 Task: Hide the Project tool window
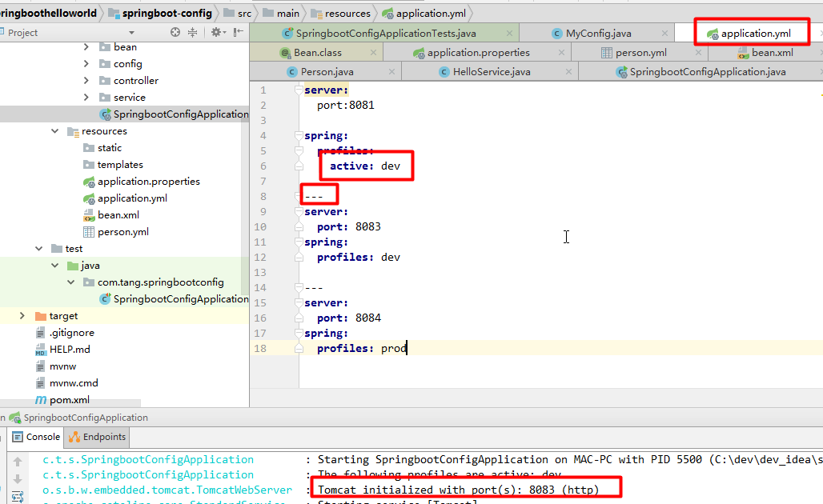click(239, 33)
